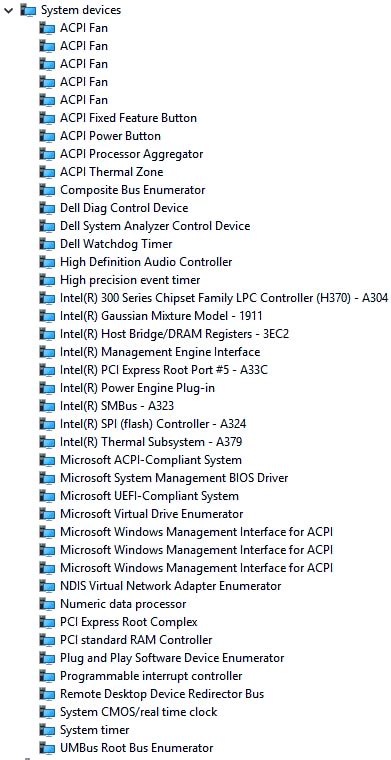Select Intel Gaussian Mixture Model - 1911
This screenshot has width=391, height=760.
click(161, 316)
